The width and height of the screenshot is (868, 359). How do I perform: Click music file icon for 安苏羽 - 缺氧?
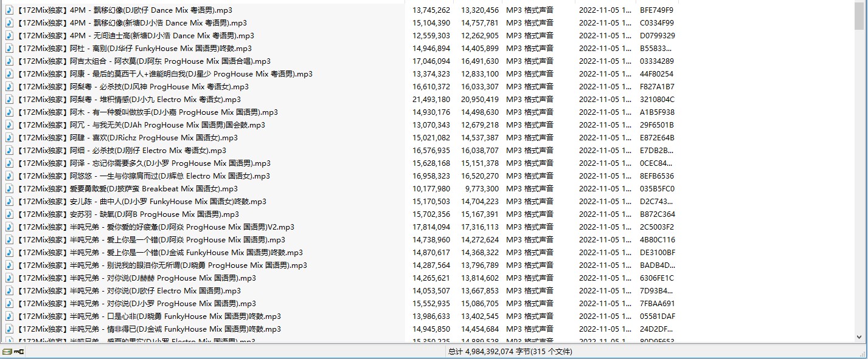pyautogui.click(x=9, y=214)
